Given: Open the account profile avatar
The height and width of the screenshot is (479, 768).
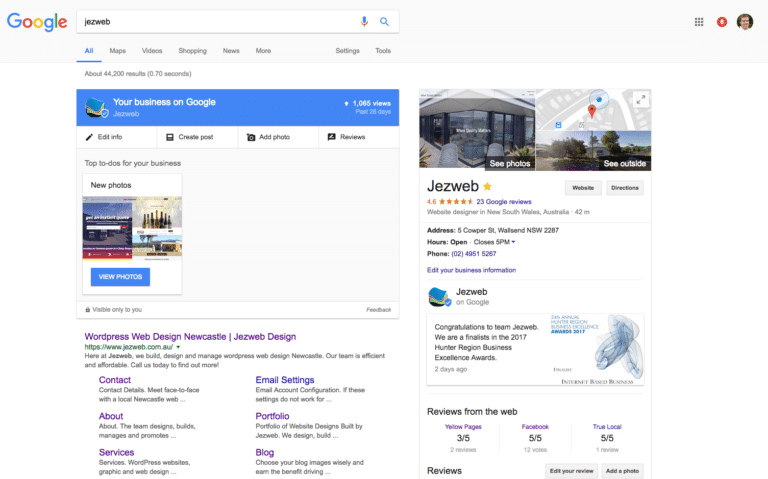Looking at the screenshot, I should tap(745, 22).
